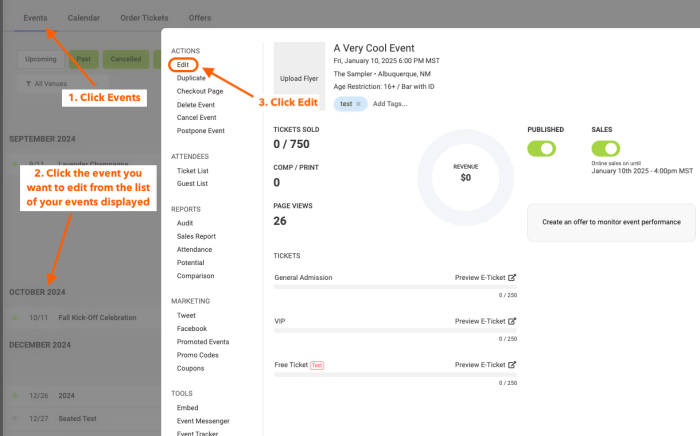This screenshot has height=436, width=700.
Task: Toggle the Sales switch
Action: click(606, 149)
